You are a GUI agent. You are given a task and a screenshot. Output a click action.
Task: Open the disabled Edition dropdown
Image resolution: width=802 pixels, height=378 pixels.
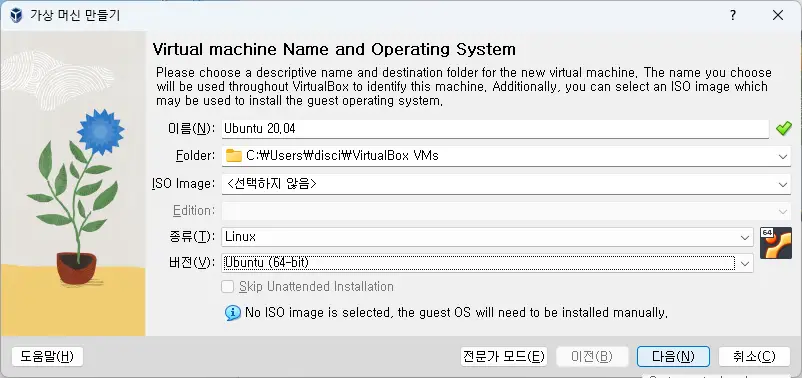(x=783, y=211)
